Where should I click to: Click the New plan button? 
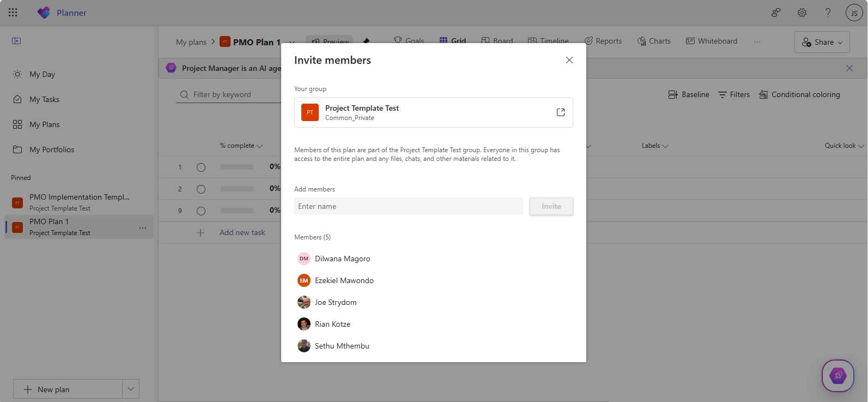coord(68,389)
